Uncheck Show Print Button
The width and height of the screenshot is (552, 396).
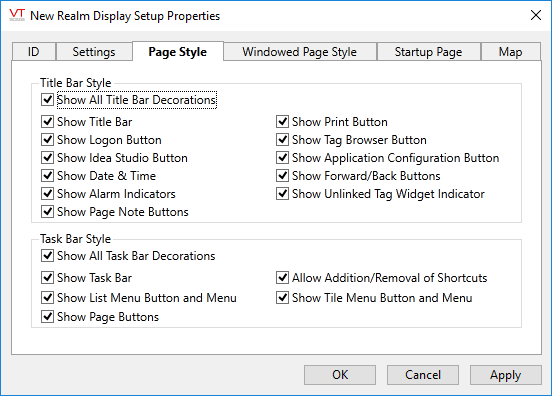click(x=282, y=121)
